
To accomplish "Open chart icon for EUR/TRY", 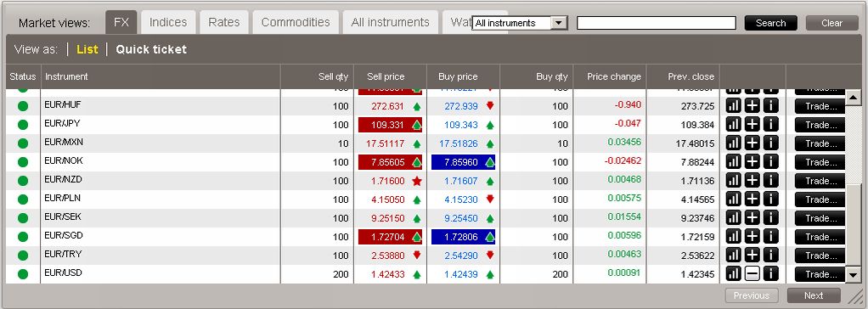I will (x=733, y=256).
